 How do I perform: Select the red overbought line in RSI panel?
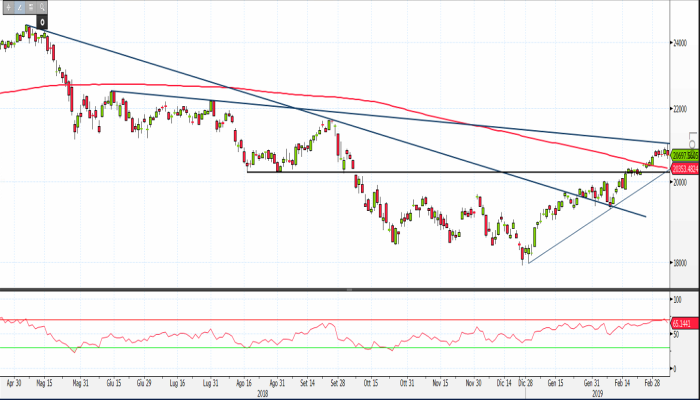[x=300, y=321]
